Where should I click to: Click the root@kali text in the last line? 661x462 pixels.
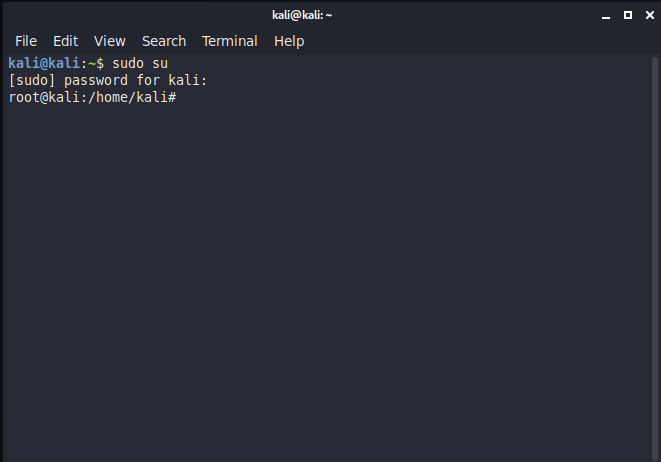coord(44,97)
